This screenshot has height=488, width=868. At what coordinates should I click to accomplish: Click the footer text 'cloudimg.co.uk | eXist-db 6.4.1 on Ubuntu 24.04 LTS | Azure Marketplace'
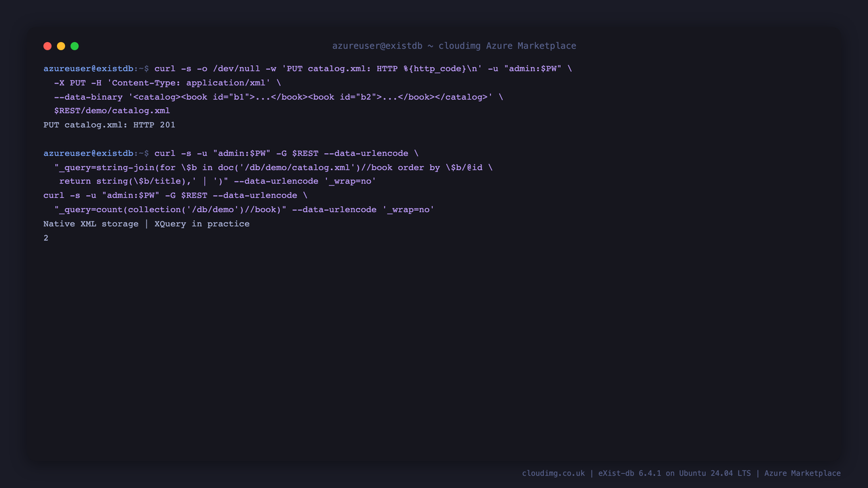tap(682, 473)
